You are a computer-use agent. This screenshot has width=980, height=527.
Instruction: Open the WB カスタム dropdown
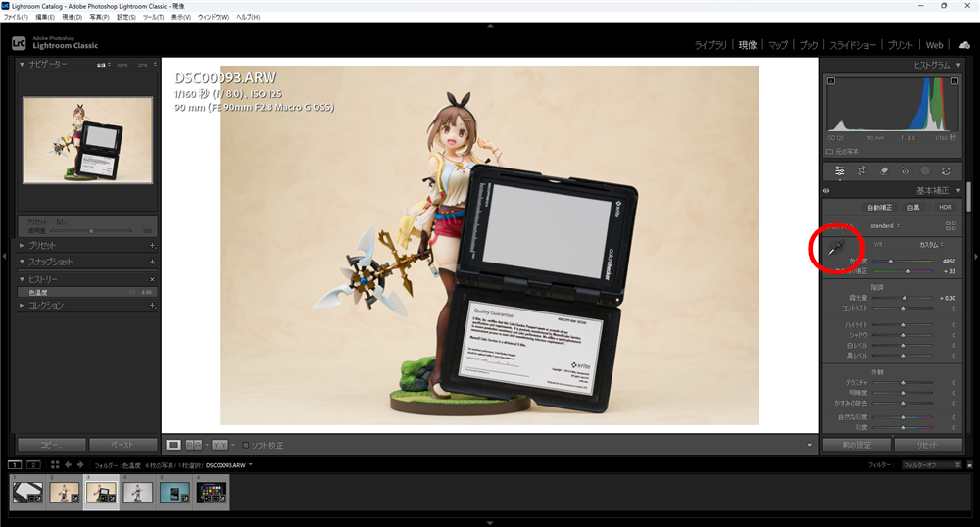931,244
